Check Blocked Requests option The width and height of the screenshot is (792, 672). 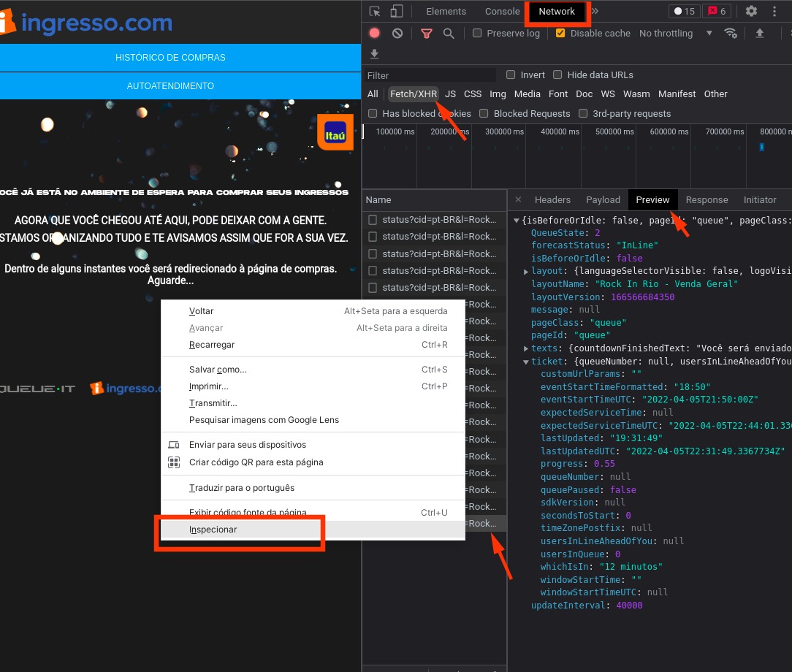[484, 114]
